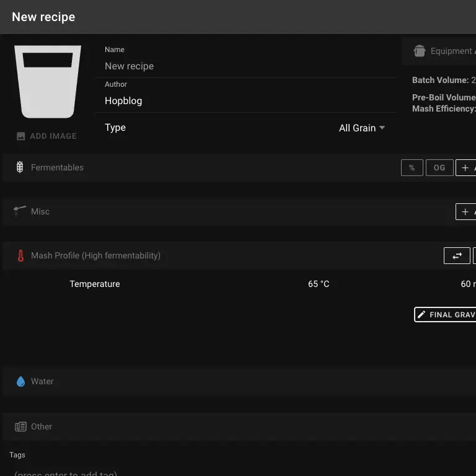Image resolution: width=476 pixels, height=476 pixels.
Task: Add a fermentable with the plus button
Action: (x=466, y=168)
